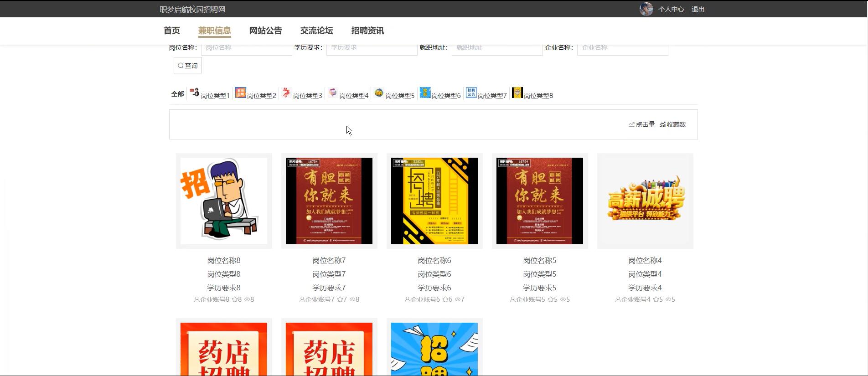This screenshot has height=376, width=868.
Task: Click the eye views icon on 企业账号4 card
Action: 668,299
